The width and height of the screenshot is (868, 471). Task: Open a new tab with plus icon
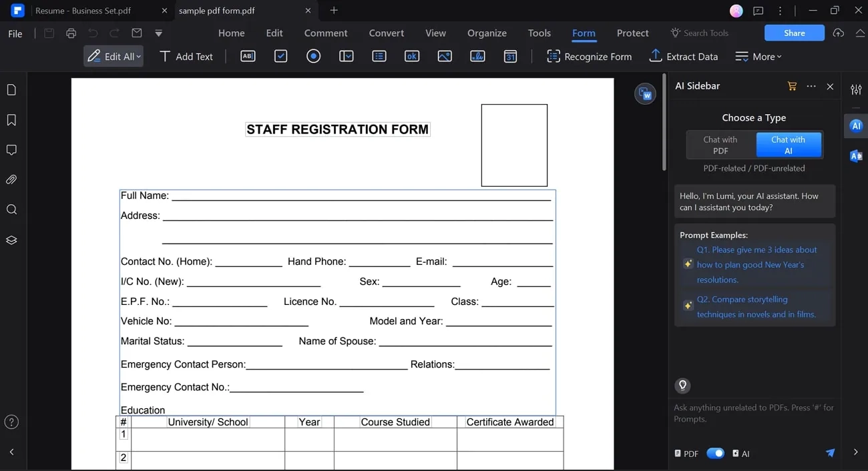(x=334, y=10)
